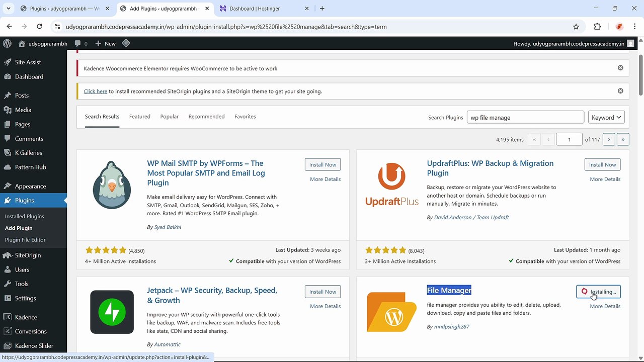View More Details for File Manager
The width and height of the screenshot is (644, 362).
tap(605, 306)
